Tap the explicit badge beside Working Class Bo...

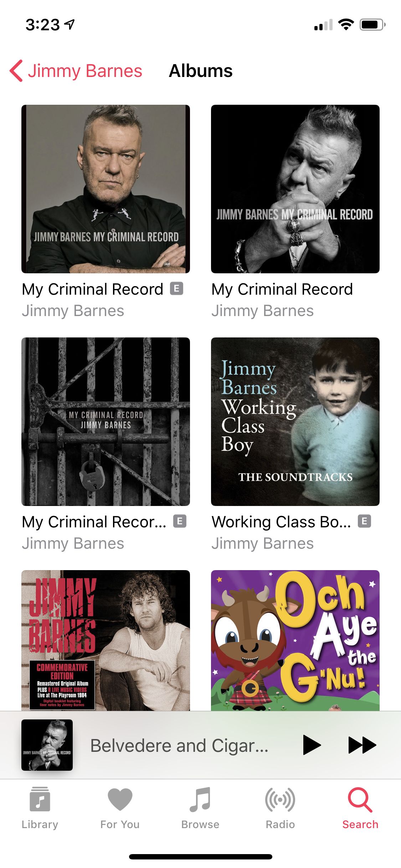click(x=364, y=521)
